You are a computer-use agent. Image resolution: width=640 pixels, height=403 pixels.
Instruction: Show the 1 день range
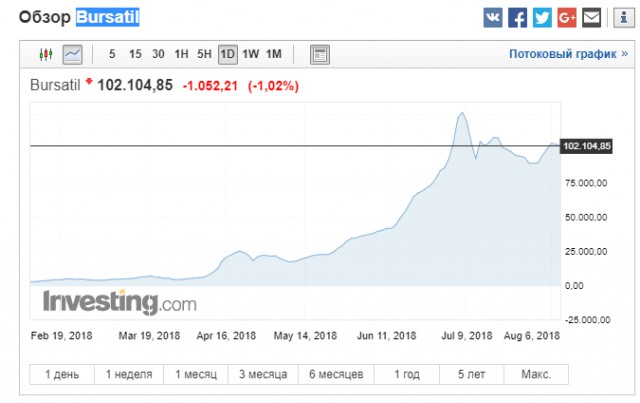62,374
